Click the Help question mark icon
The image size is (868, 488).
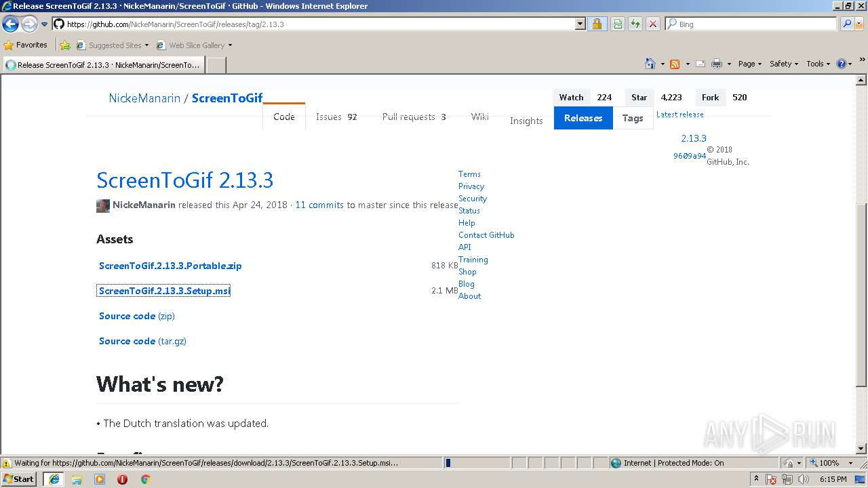tap(842, 64)
